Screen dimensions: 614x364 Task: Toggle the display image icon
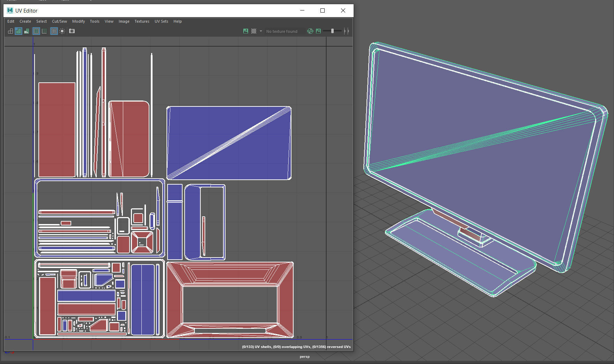246,31
